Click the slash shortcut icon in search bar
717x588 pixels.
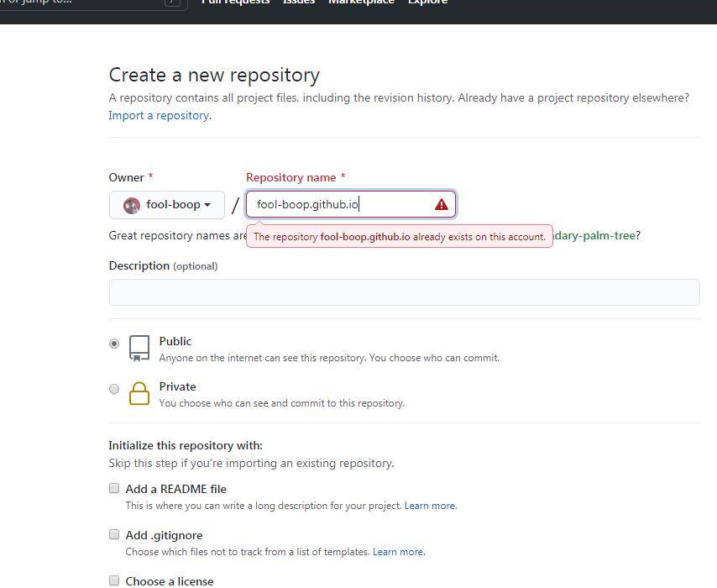click(x=173, y=3)
